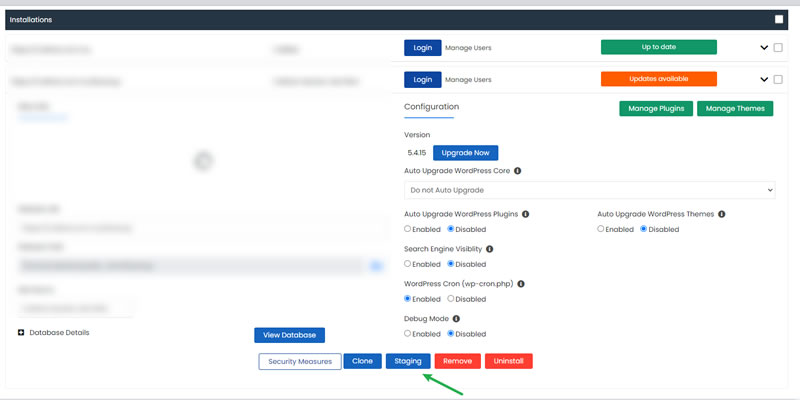Select Disabled for Auto Upgrade WordPress Plugins
The width and height of the screenshot is (800, 400).
click(x=451, y=229)
